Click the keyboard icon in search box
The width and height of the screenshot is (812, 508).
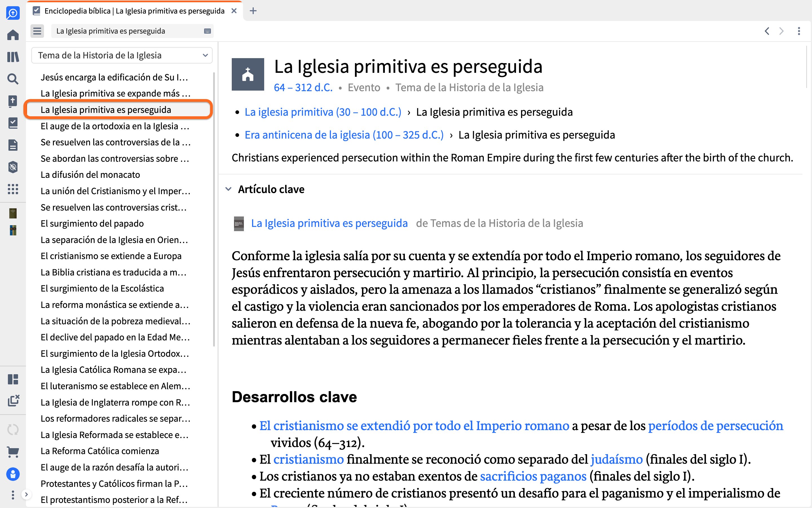[x=207, y=31]
